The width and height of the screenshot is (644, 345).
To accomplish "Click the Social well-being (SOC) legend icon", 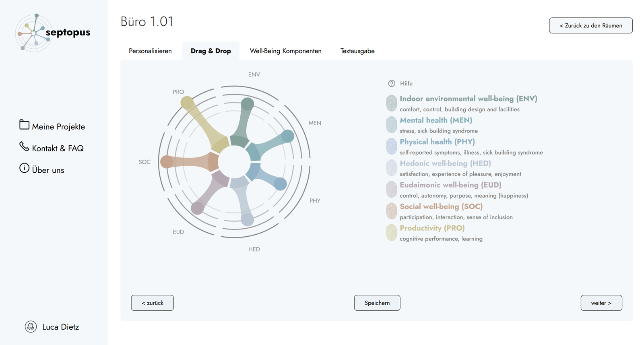I will click(x=392, y=211).
